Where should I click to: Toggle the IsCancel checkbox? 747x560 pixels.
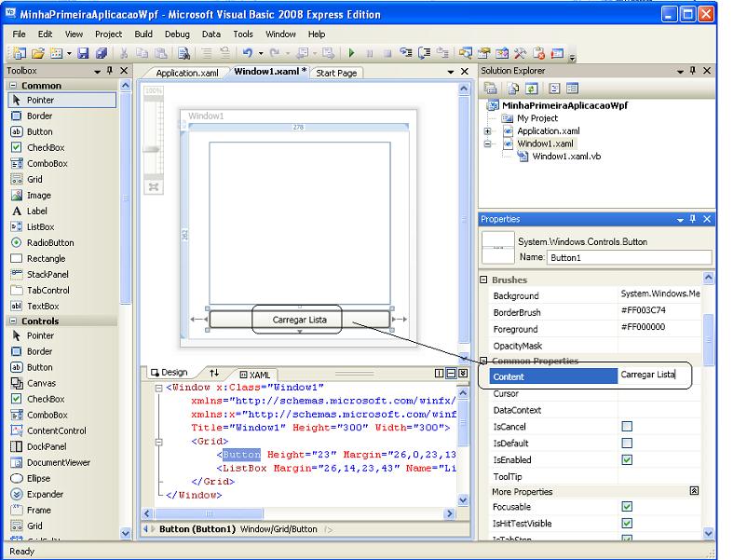click(x=627, y=427)
